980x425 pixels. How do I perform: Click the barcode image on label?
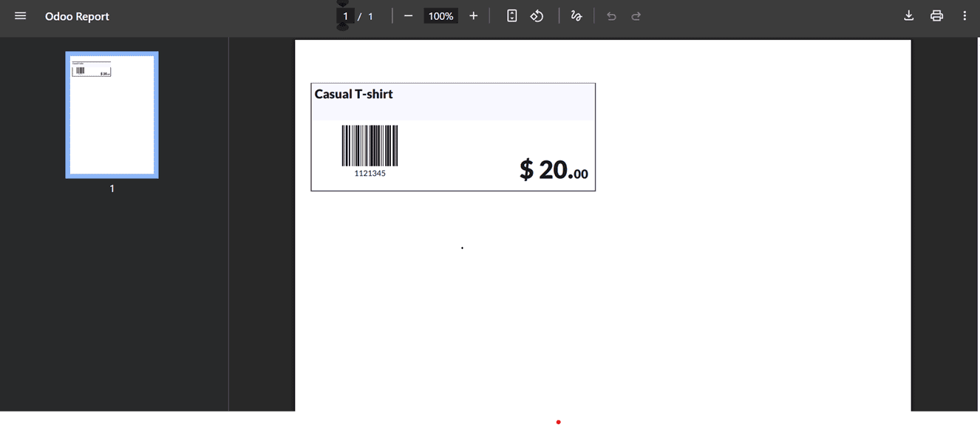(370, 146)
